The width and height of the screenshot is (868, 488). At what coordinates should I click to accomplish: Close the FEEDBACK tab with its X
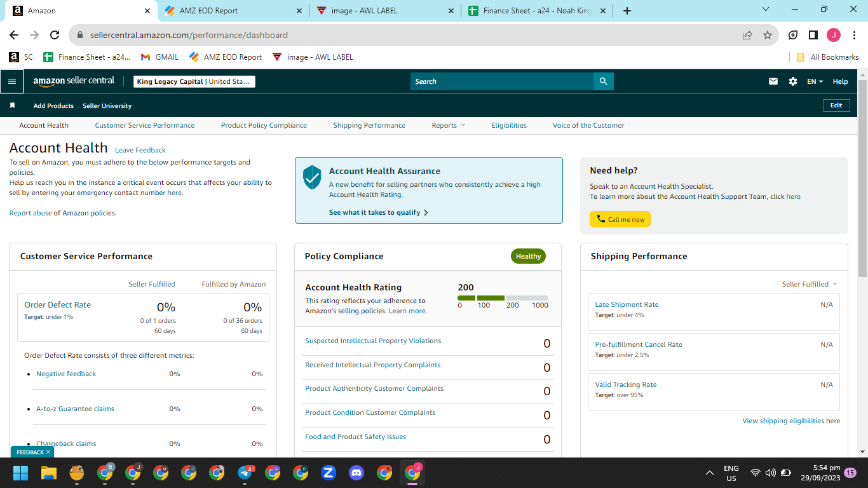48,452
